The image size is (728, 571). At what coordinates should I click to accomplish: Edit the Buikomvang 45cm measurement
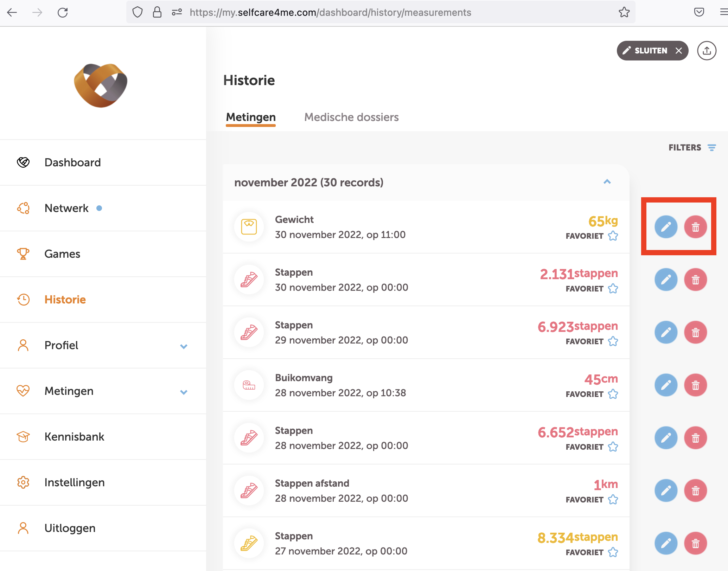[666, 385]
